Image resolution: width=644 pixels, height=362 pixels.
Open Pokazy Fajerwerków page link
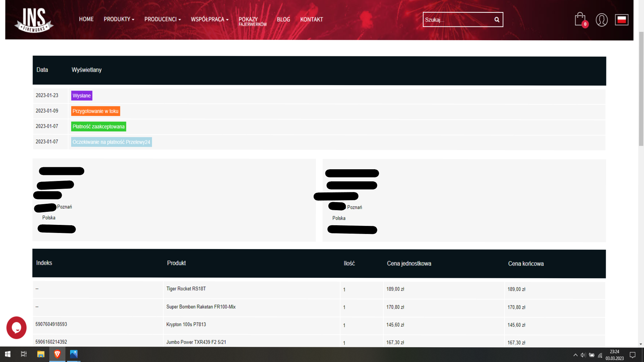[252, 21]
